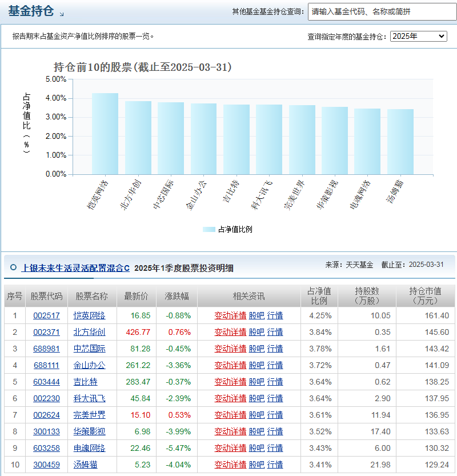457x476 pixels.
Task: Open 变动详情 for 汤姆猫 row
Action: pyautogui.click(x=230, y=465)
